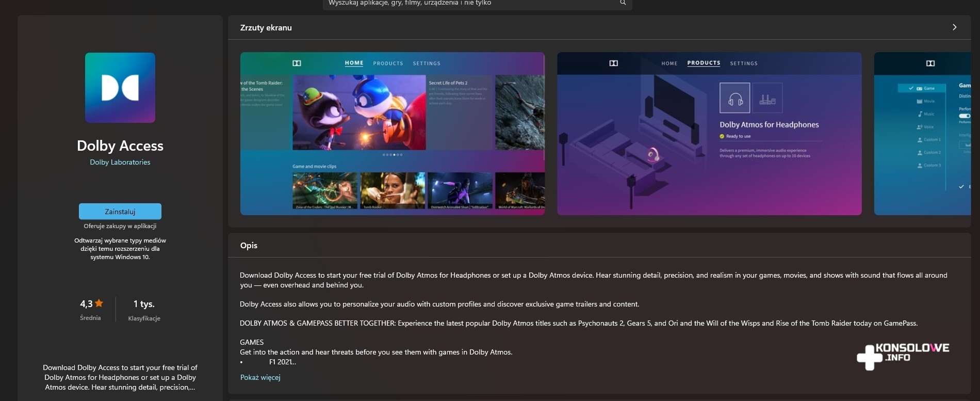Click the carousel page dots indicator

pyautogui.click(x=393, y=154)
